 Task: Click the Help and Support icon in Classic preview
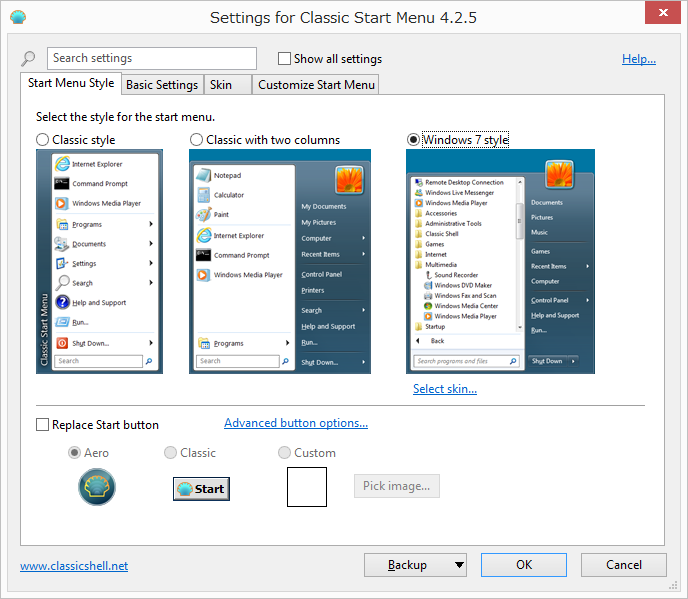pyautogui.click(x=62, y=302)
